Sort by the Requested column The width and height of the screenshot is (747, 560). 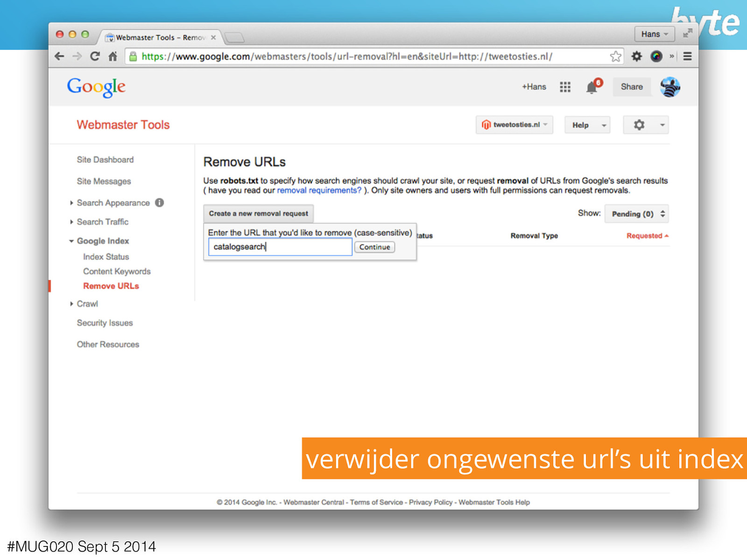pos(648,236)
